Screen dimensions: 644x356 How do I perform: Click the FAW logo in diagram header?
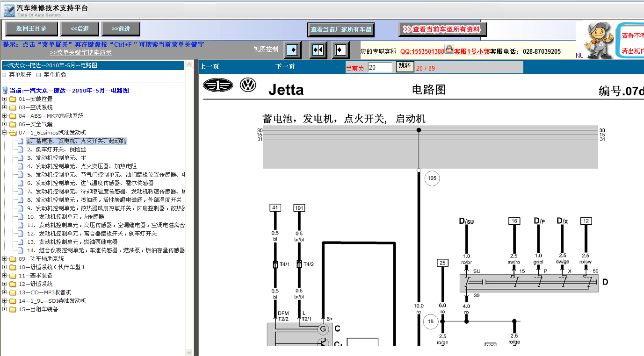[218, 85]
